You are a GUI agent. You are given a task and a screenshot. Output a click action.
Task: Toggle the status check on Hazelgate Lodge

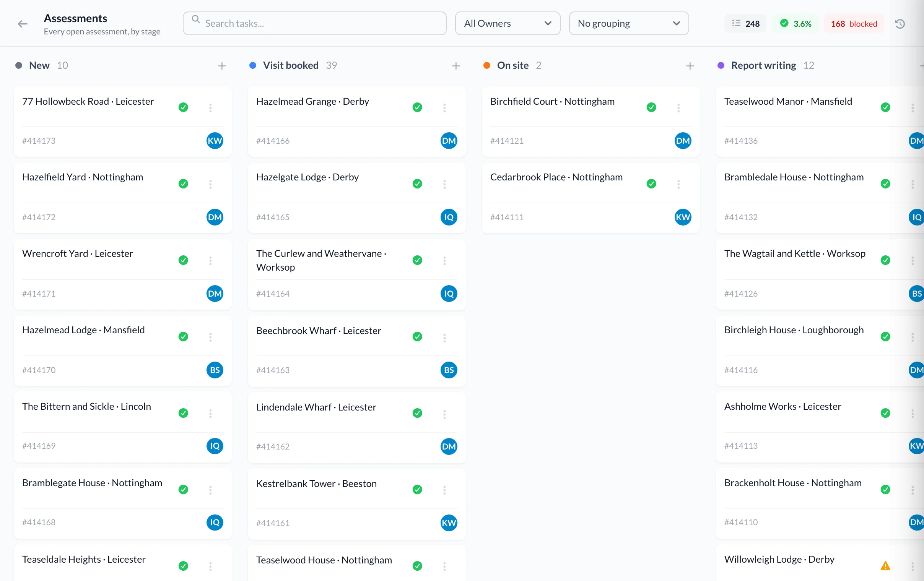coord(418,184)
